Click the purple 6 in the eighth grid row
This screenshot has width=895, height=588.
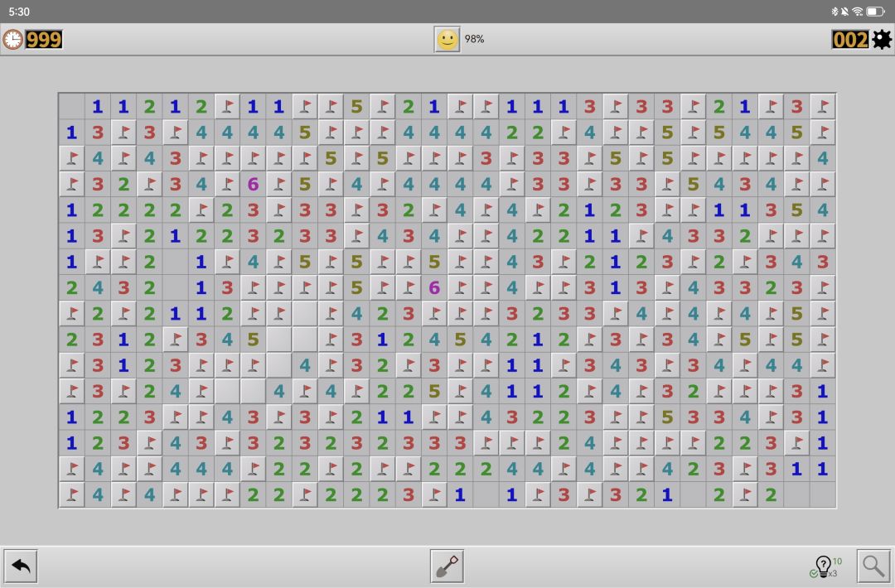tap(434, 287)
